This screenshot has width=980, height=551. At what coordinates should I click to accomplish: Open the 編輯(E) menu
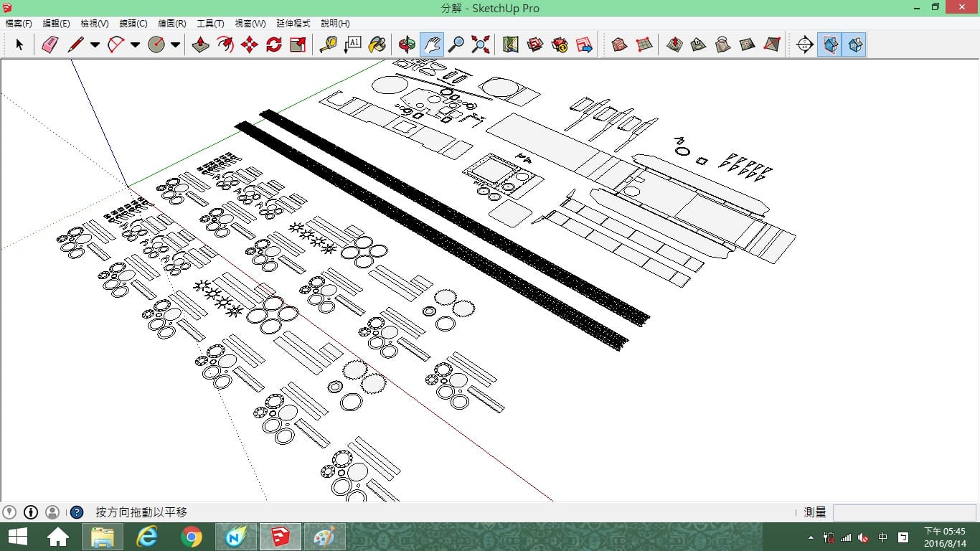(57, 24)
